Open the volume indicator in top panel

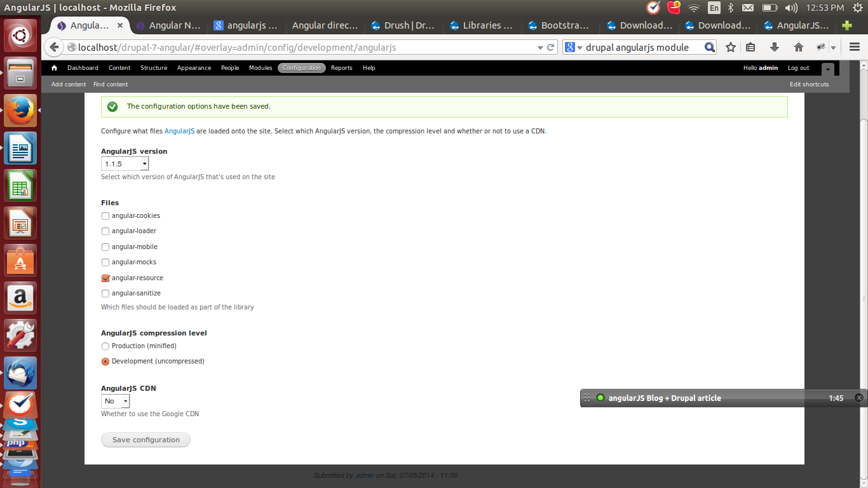791,8
